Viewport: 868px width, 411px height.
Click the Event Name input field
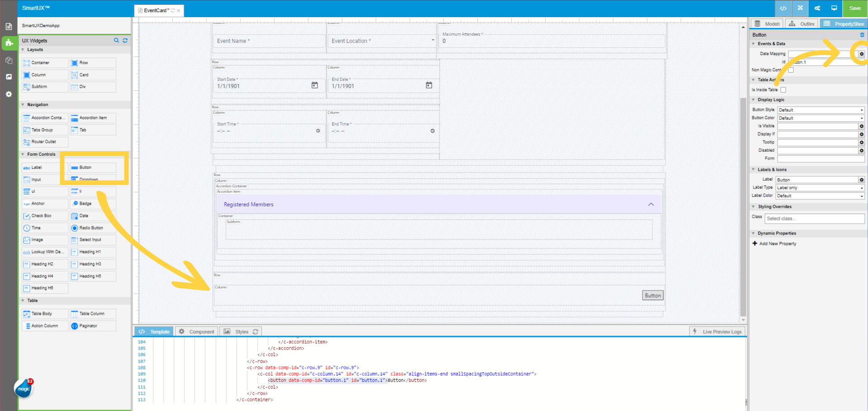[x=269, y=41]
